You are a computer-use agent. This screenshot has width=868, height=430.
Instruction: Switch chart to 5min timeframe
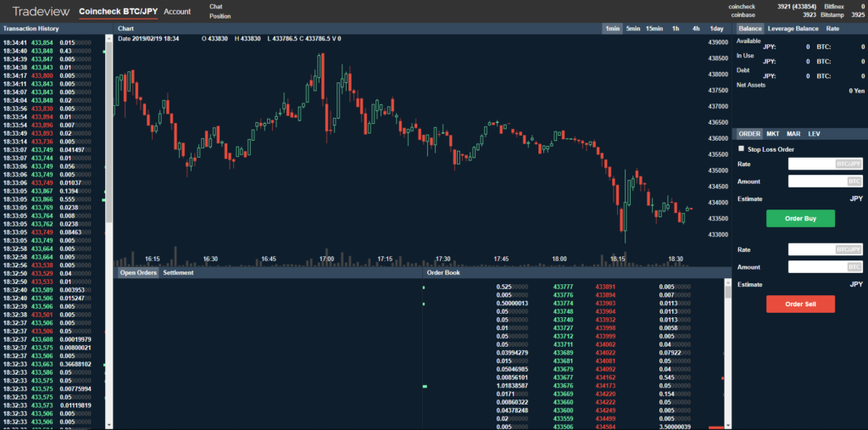pos(632,29)
